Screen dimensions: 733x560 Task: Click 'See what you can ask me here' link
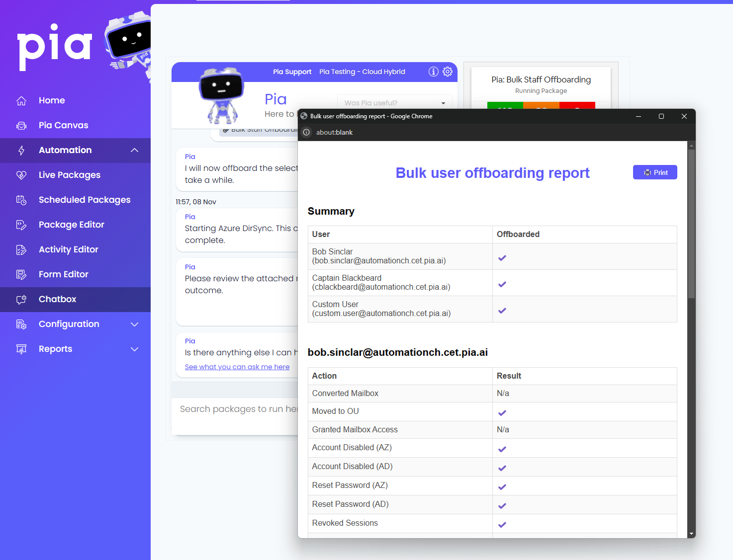237,367
